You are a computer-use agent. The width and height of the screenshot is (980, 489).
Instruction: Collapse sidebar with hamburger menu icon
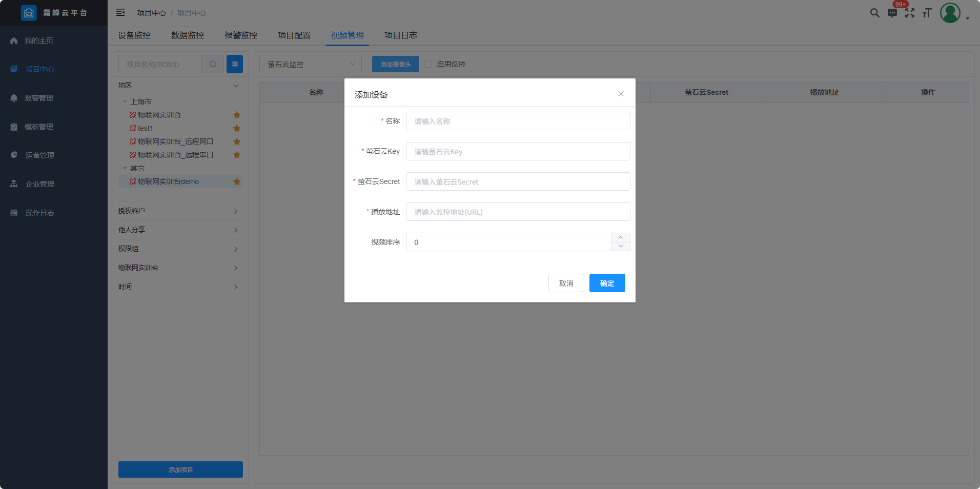pos(120,12)
